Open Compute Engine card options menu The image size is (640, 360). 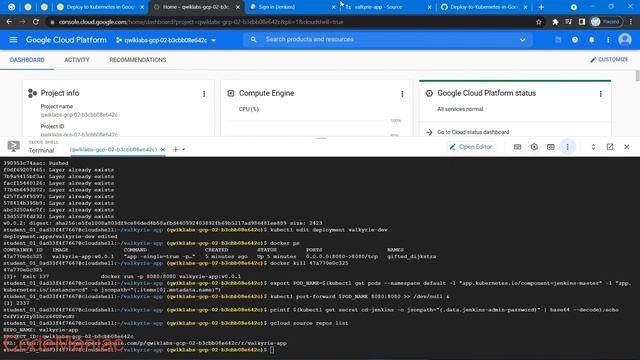[x=402, y=94]
